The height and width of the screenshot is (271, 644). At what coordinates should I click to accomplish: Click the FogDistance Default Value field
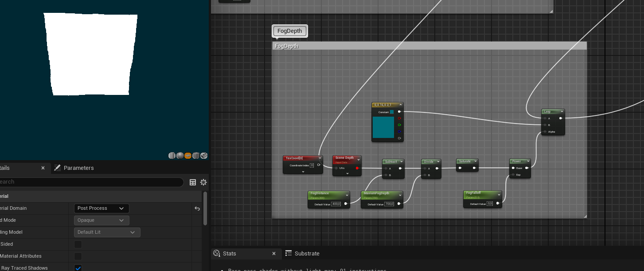[336, 204]
